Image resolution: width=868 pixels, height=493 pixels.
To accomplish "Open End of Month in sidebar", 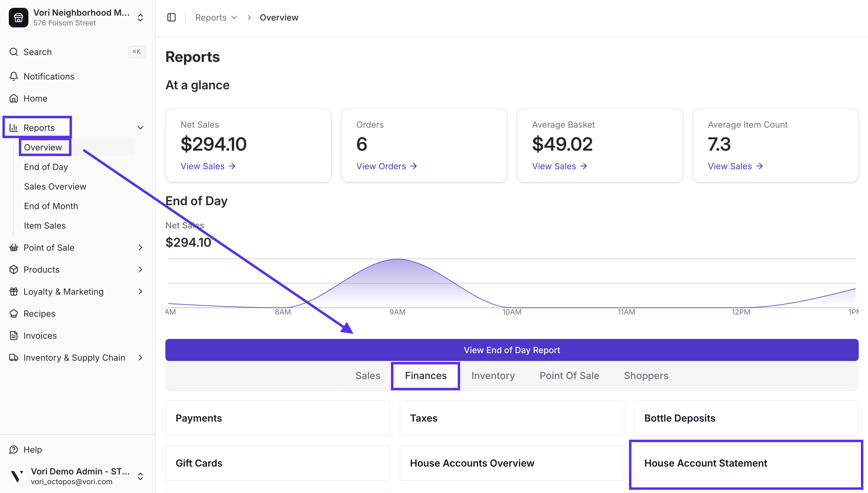I will (51, 206).
